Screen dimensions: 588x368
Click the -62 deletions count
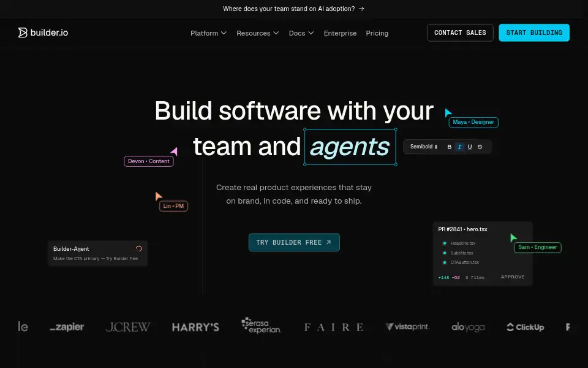click(456, 277)
